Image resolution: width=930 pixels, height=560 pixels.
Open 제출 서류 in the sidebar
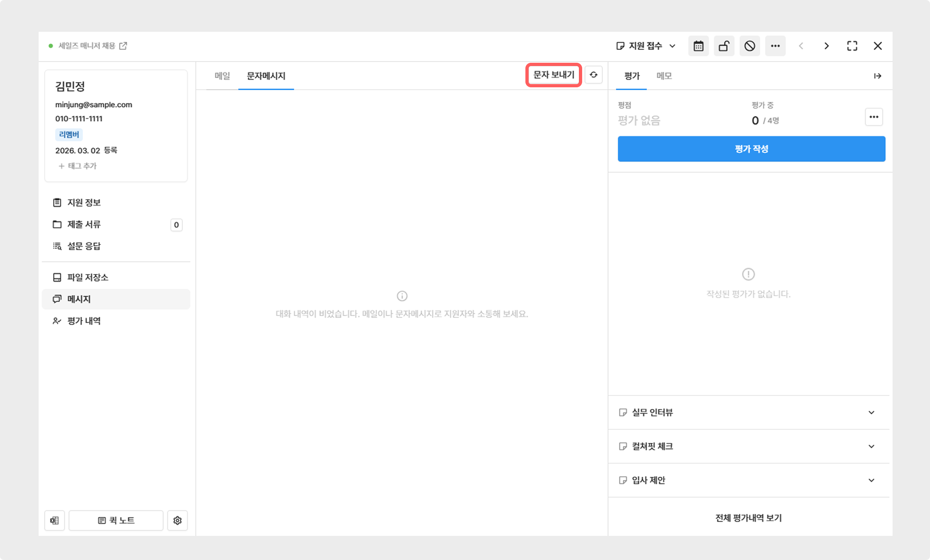[116, 224]
